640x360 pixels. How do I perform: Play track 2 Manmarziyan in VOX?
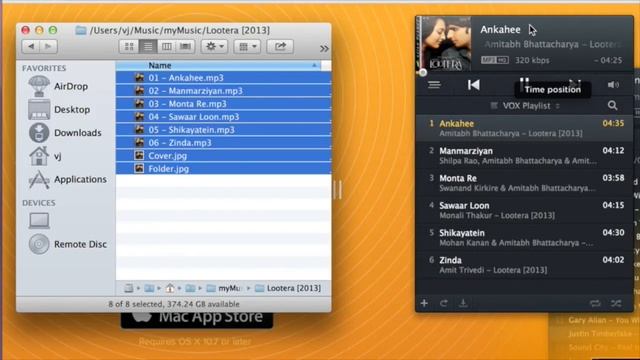524,156
